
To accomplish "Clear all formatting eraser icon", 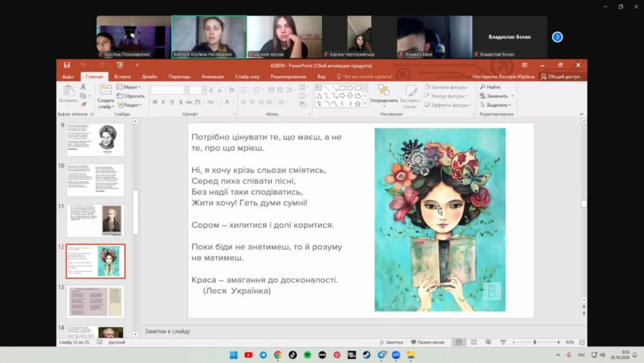I will pyautogui.click(x=232, y=90).
